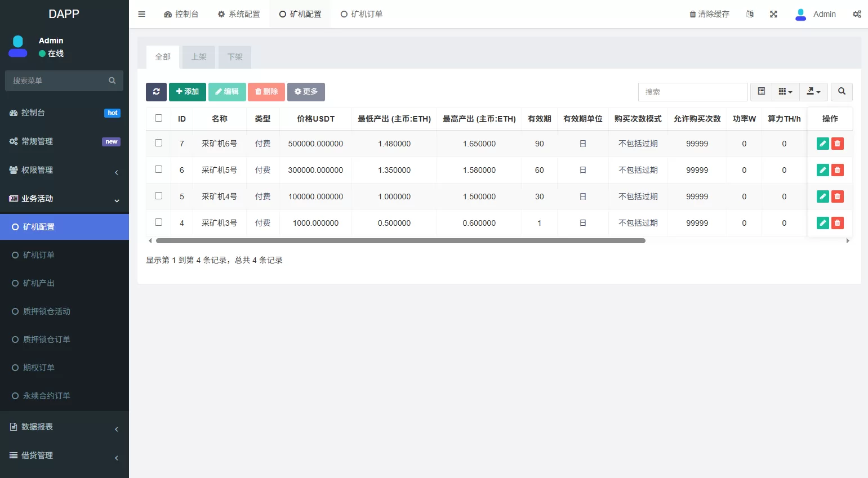Click the search magnifier icon above the table

842,91
